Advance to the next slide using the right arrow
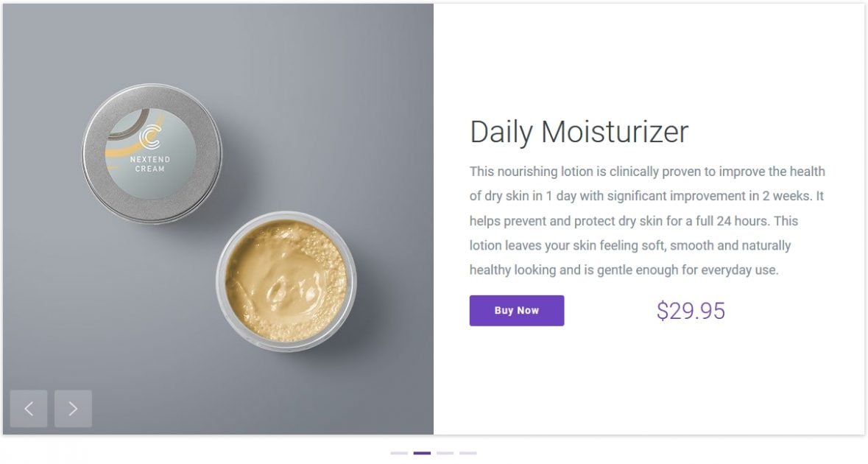The width and height of the screenshot is (868, 464). (x=73, y=408)
